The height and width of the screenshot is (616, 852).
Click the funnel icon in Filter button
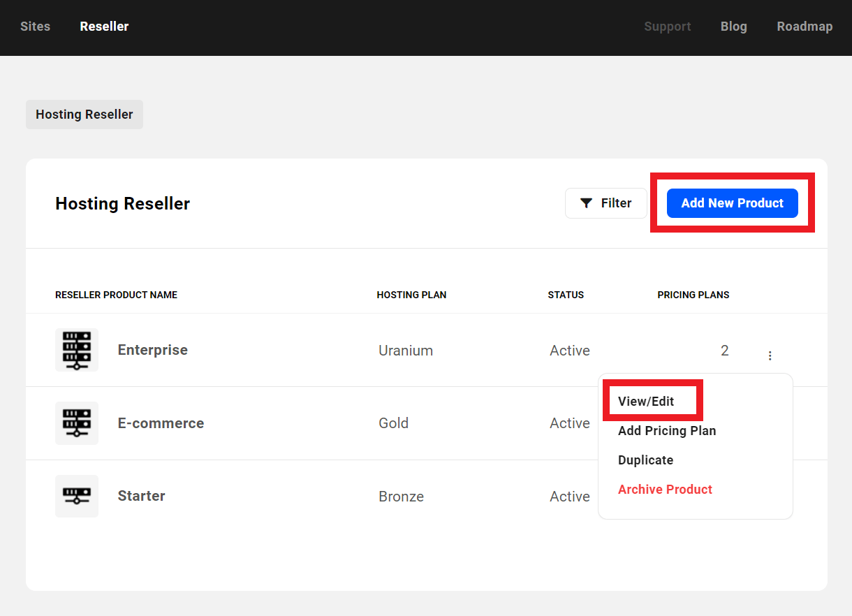click(x=587, y=203)
